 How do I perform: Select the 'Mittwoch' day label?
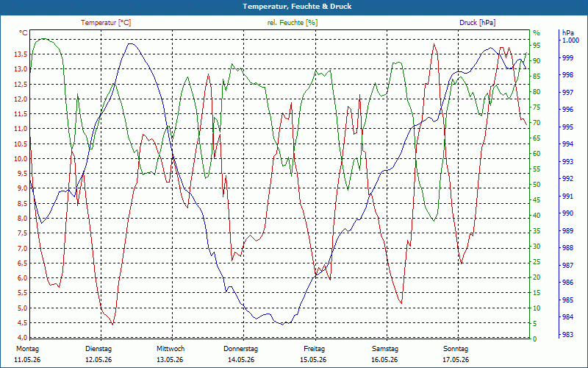coord(171,349)
